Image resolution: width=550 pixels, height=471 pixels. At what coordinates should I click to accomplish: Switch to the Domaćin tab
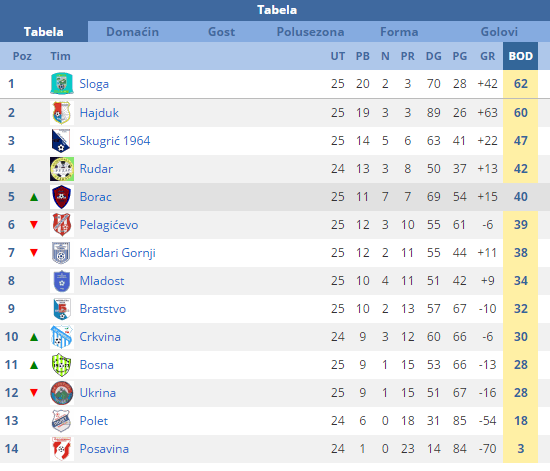pyautogui.click(x=132, y=32)
